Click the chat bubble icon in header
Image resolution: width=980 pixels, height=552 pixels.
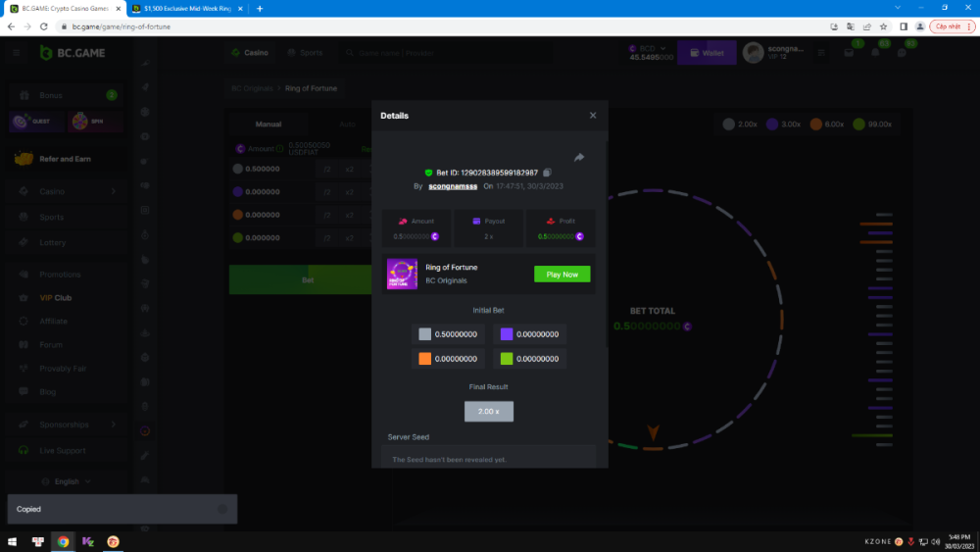(902, 53)
